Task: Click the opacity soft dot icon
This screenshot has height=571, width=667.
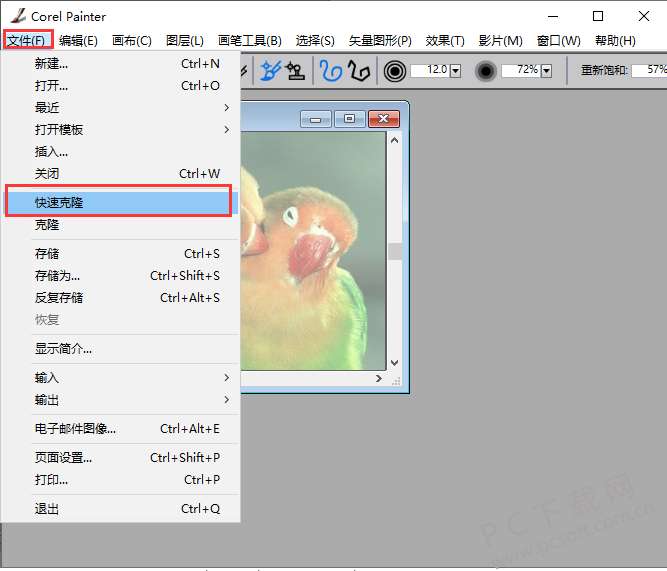Action: (x=485, y=71)
